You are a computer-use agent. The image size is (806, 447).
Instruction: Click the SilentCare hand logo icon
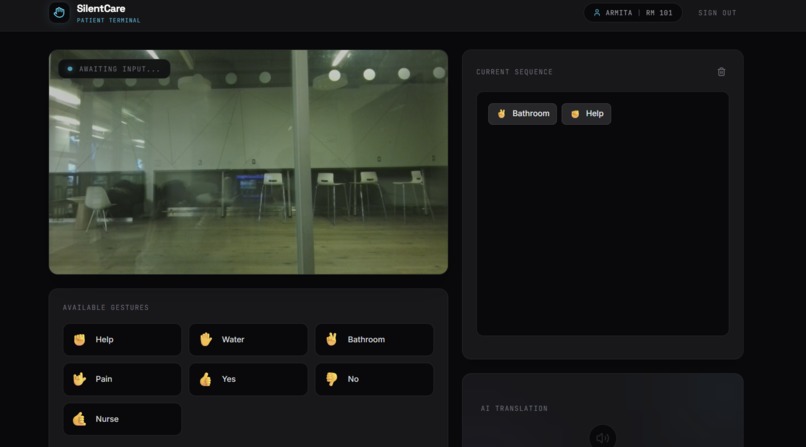[x=59, y=12]
